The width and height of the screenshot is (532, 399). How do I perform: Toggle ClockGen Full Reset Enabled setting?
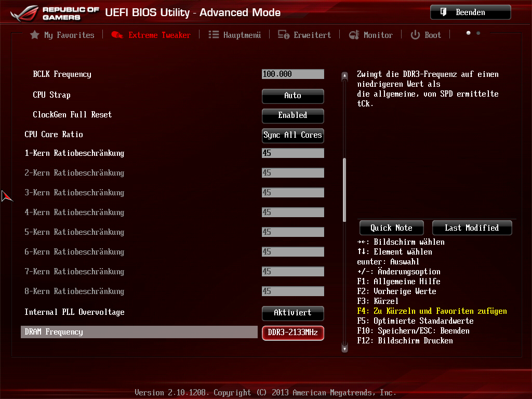coord(292,115)
